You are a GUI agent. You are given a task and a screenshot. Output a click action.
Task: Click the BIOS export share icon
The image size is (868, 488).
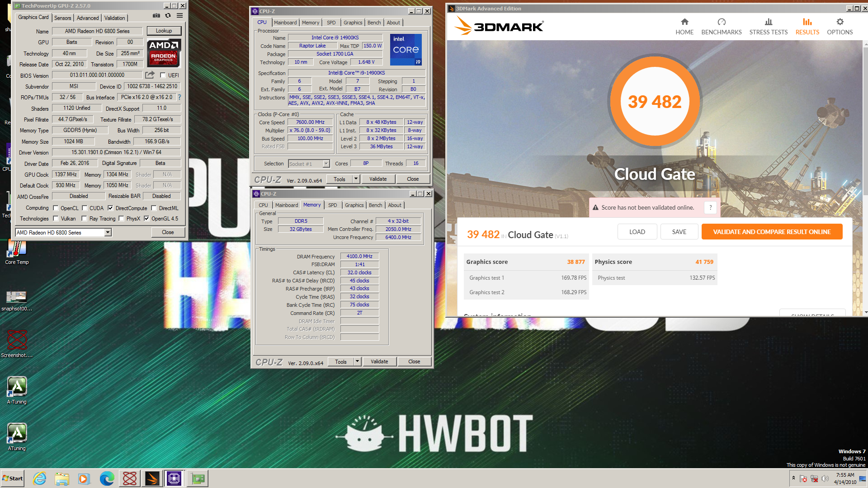150,75
